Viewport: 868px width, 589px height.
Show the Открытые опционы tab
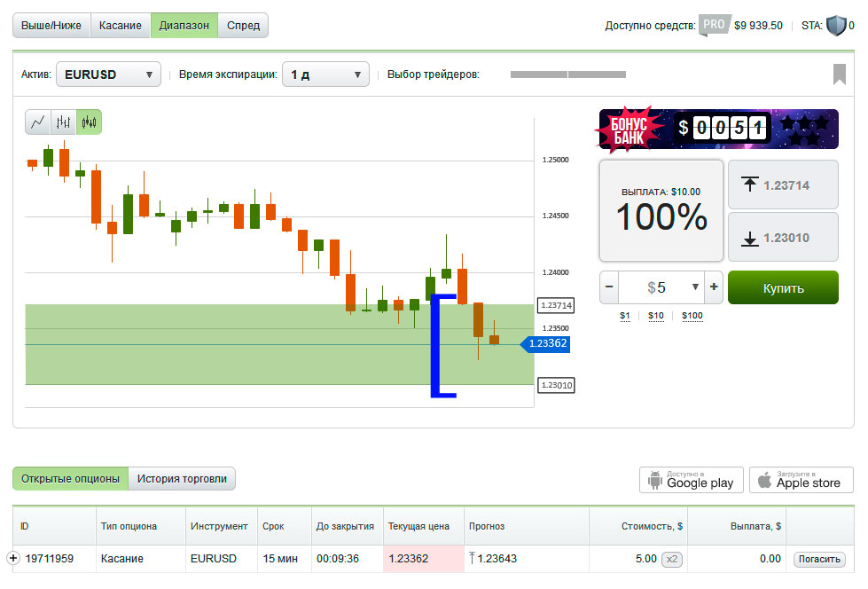tap(70, 479)
